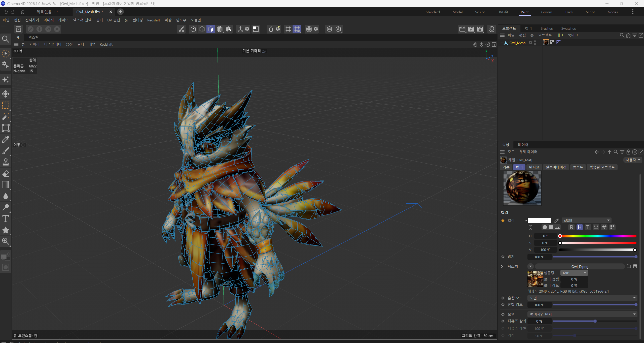Select the Eraser tool in left toolbar
Screen dimensions: 644x343
click(x=6, y=173)
